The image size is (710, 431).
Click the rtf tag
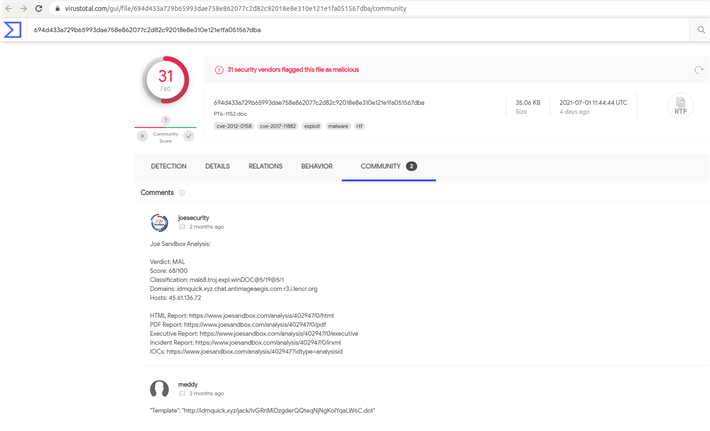pyautogui.click(x=360, y=126)
